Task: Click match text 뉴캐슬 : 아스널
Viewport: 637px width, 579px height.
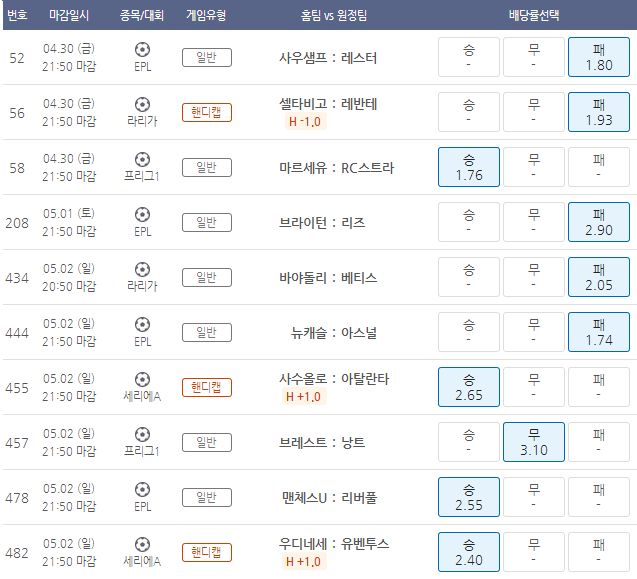Action: [334, 333]
